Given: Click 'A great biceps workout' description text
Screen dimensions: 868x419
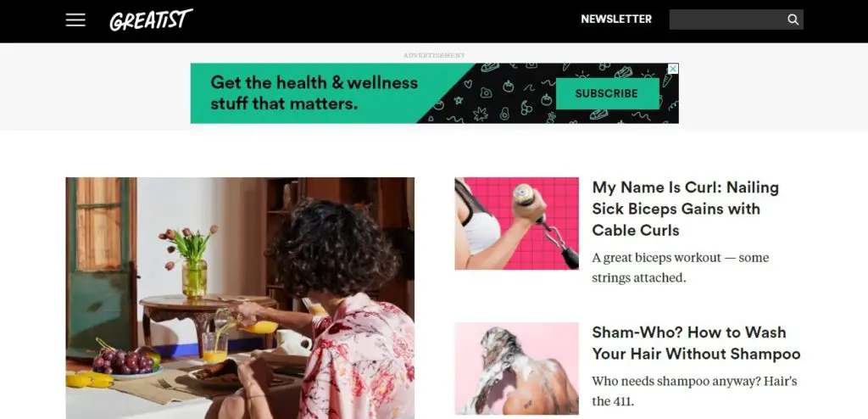Looking at the screenshot, I should [x=681, y=267].
